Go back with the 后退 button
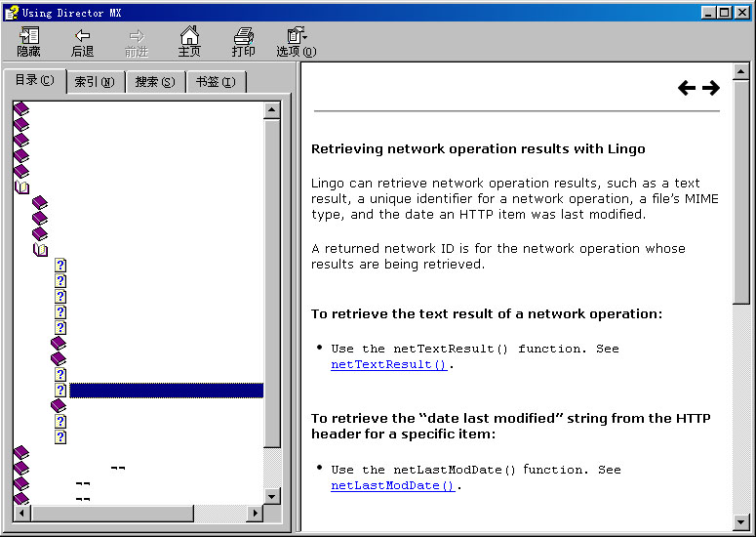 coord(83,42)
